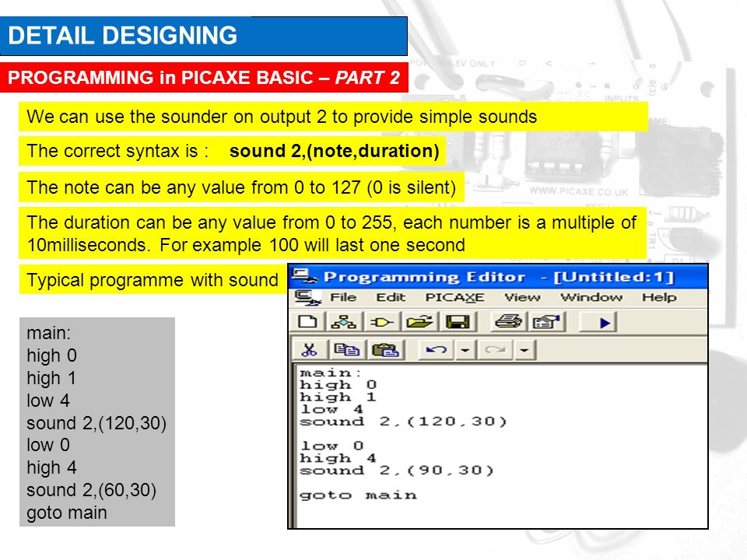Screen dimensions: 747x560
Task: Click the 'high 4' line in the editor
Action: (338, 458)
